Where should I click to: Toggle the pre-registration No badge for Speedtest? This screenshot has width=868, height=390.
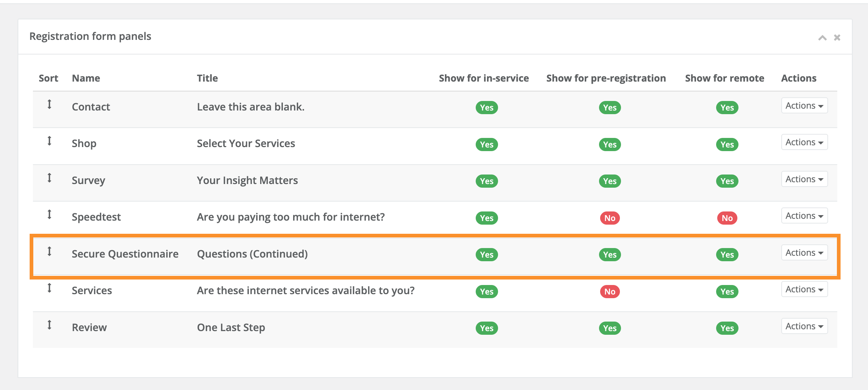[x=609, y=218]
